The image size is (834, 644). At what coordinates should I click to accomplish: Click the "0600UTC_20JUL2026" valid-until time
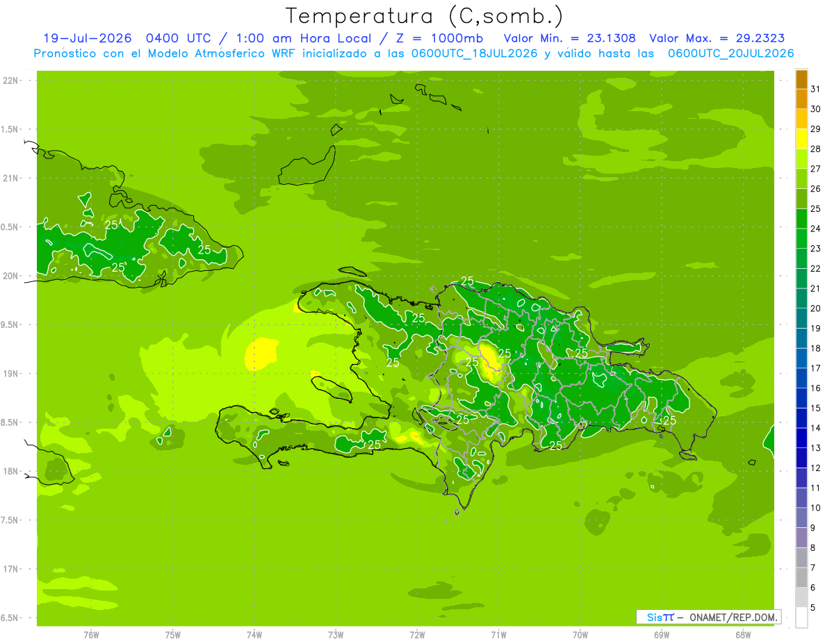pos(730,53)
